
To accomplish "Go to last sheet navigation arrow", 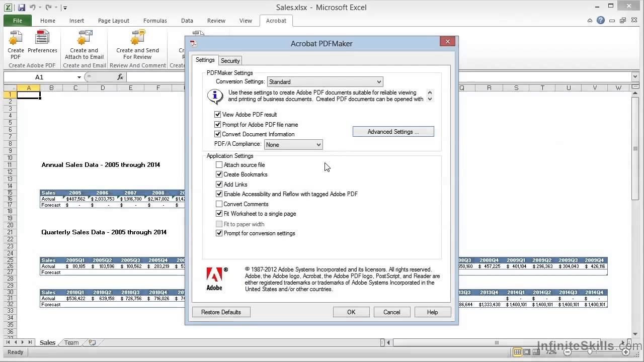I will [30, 342].
